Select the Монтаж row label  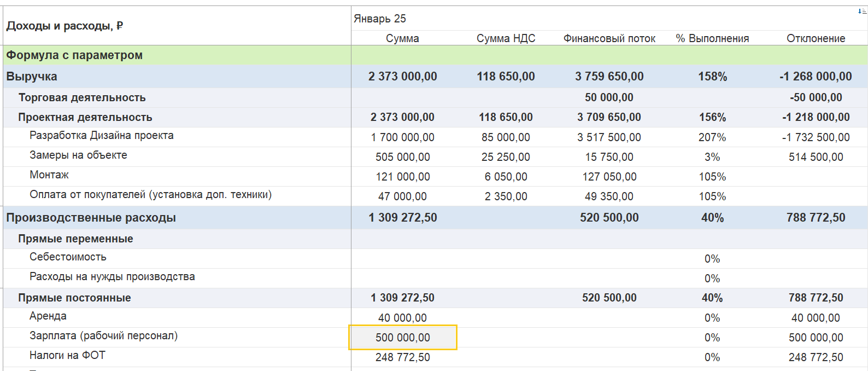coord(49,175)
